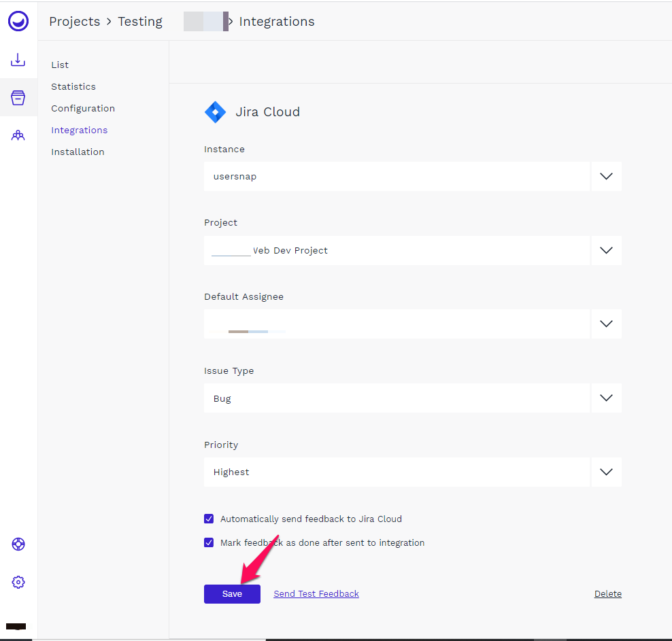This screenshot has width=672, height=641.
Task: Open the Configuration menu item
Action: (83, 108)
